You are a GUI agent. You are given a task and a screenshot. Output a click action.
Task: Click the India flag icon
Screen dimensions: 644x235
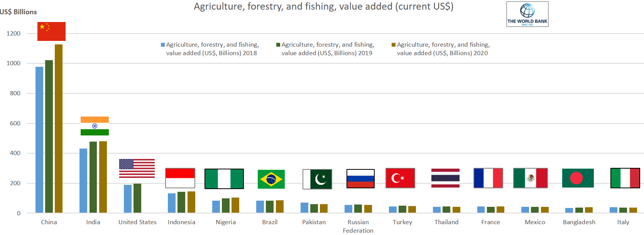click(x=95, y=126)
